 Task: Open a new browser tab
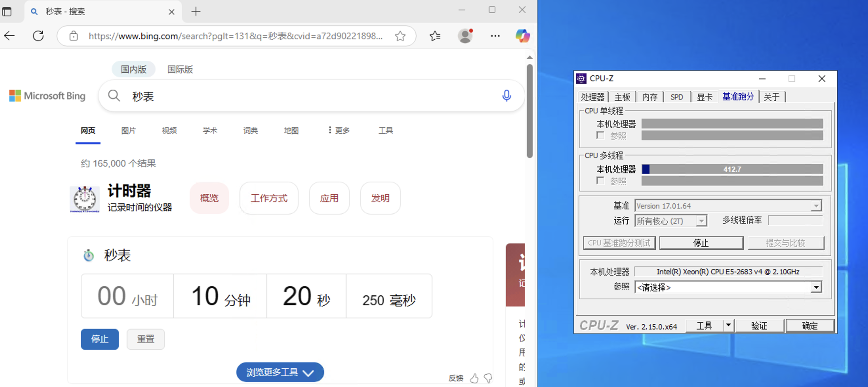click(x=196, y=12)
